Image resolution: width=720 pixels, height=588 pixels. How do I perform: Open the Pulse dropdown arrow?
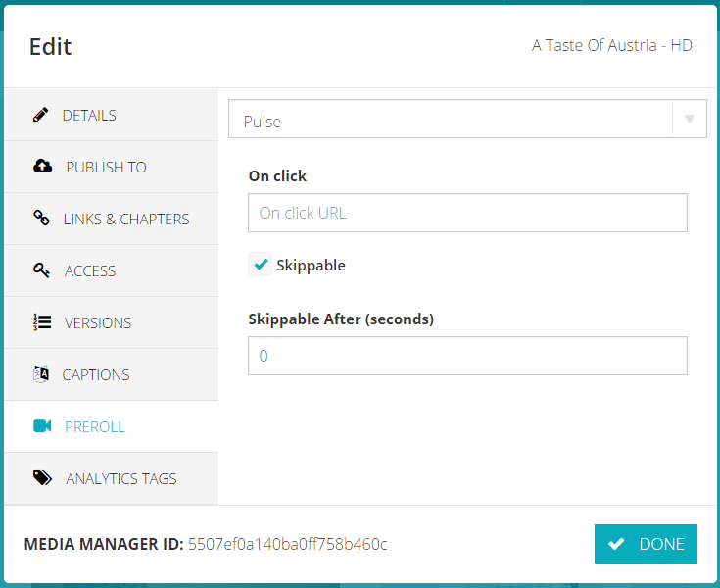tap(689, 120)
